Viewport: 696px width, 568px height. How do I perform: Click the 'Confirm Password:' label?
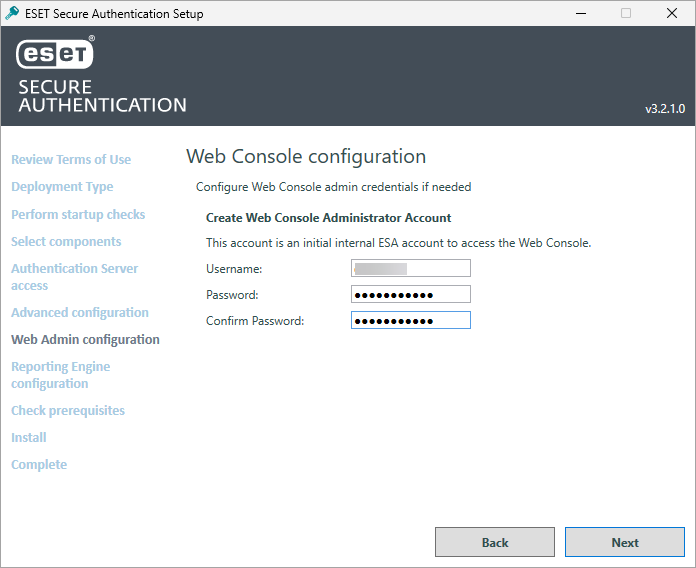point(255,321)
